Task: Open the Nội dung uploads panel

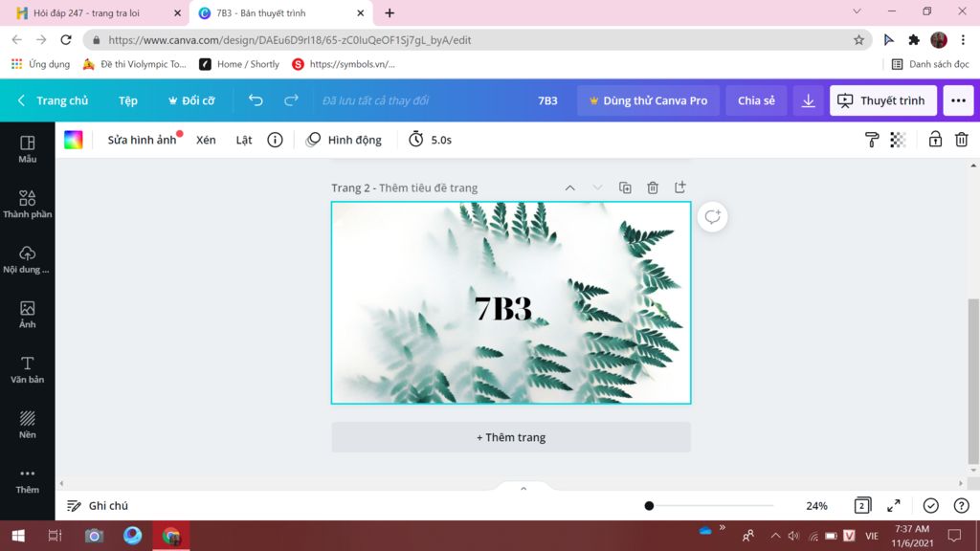Action: (27, 259)
